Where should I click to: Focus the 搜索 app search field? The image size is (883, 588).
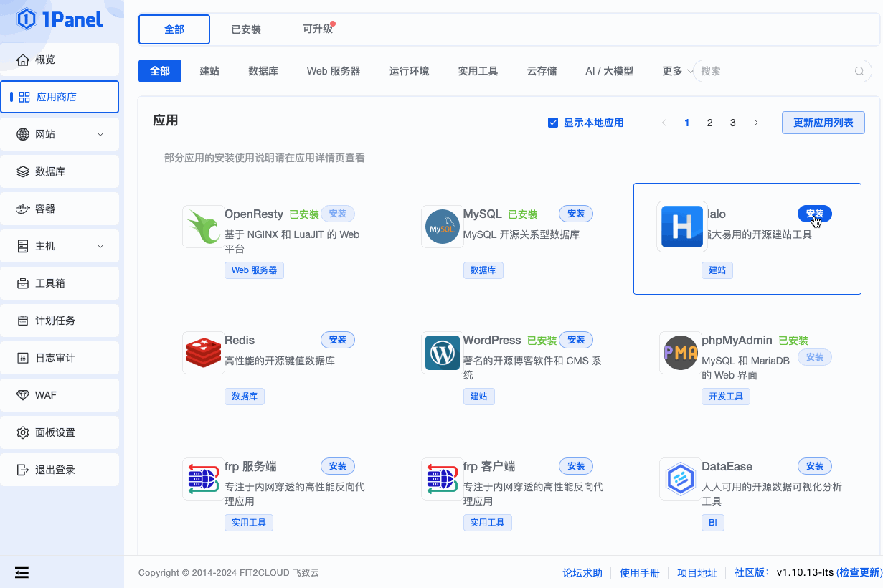pos(782,71)
